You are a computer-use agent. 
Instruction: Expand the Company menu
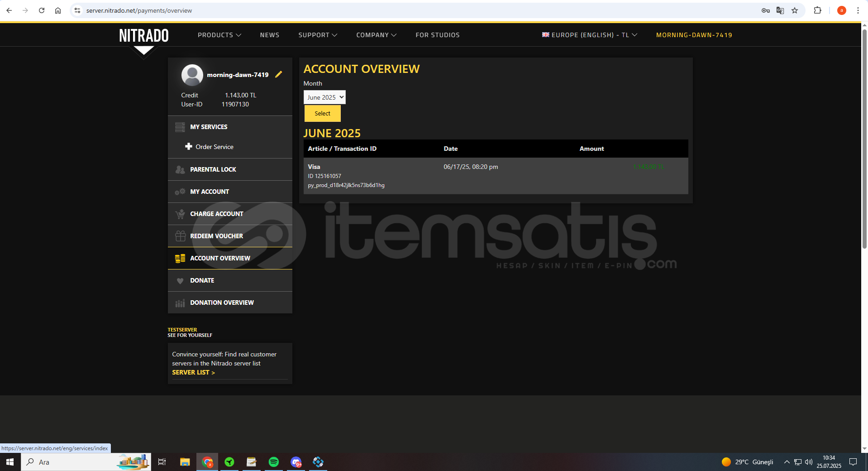point(376,35)
